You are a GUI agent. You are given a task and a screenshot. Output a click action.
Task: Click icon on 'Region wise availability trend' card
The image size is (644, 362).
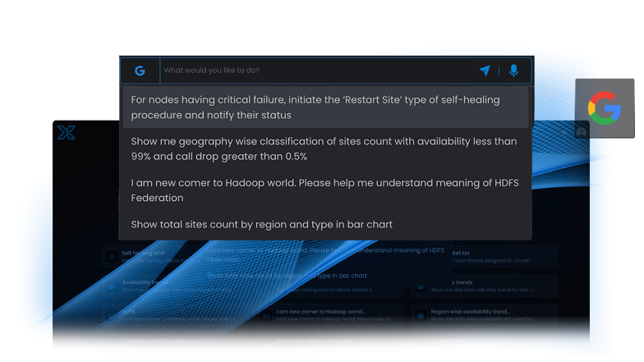[x=419, y=315]
